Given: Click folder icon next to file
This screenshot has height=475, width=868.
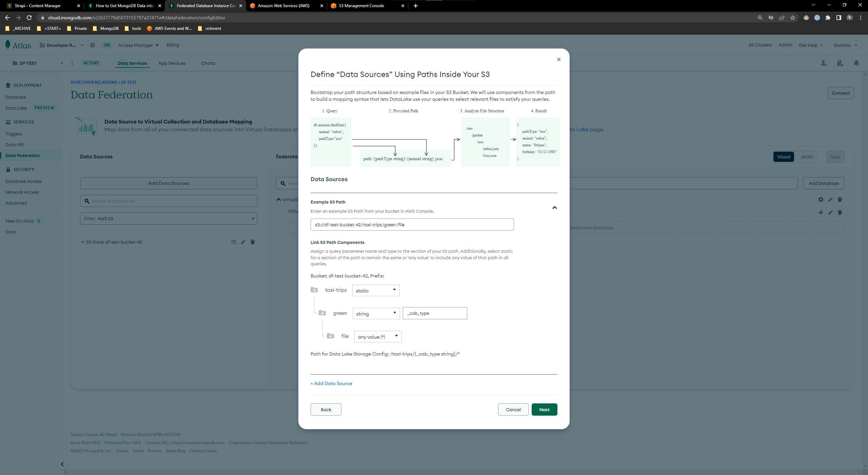Looking at the screenshot, I should click(330, 336).
